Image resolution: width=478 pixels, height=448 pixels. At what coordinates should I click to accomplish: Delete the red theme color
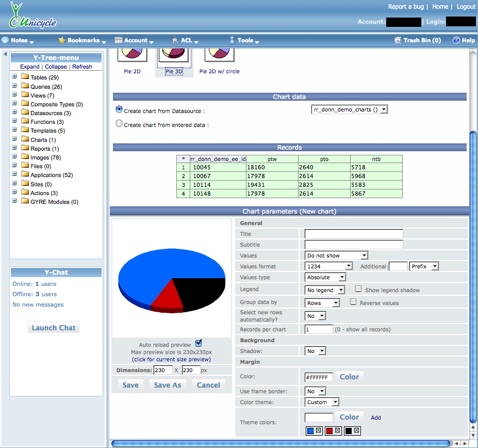(337, 431)
